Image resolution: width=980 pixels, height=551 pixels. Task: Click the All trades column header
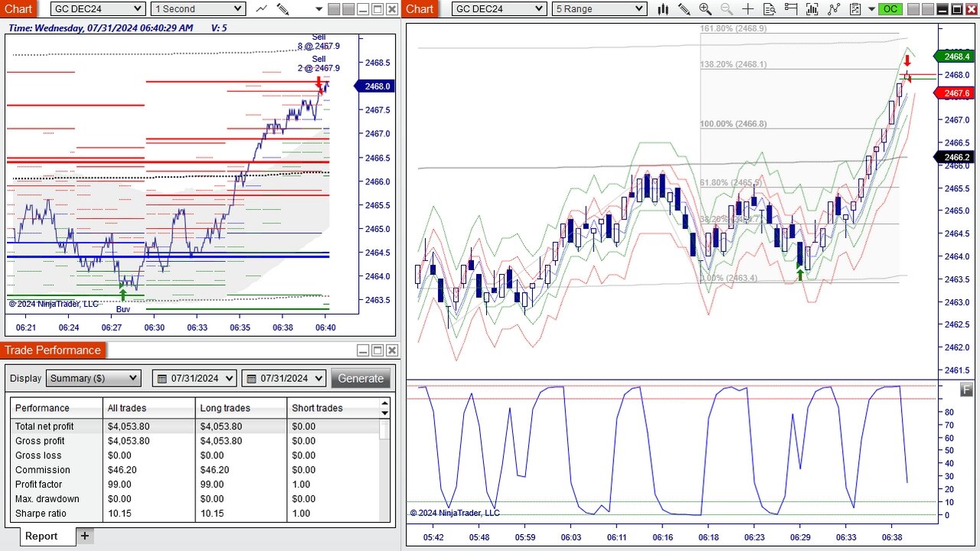(x=149, y=408)
